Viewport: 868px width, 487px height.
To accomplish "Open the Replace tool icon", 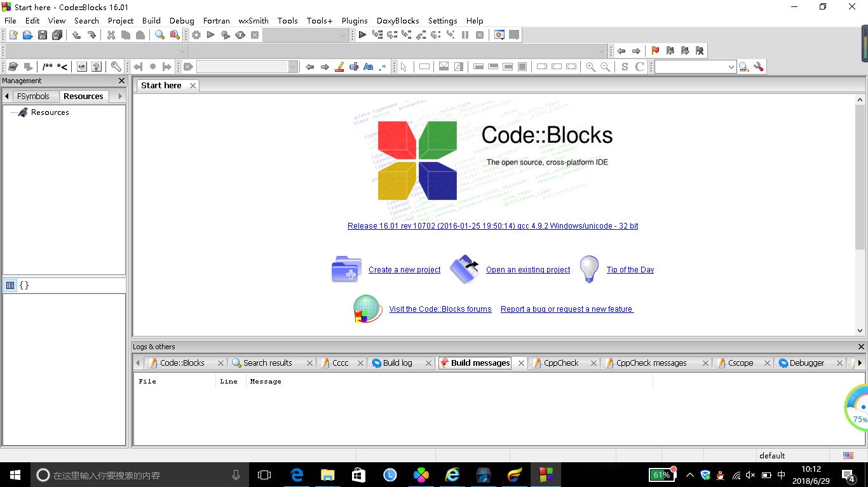I will 175,35.
